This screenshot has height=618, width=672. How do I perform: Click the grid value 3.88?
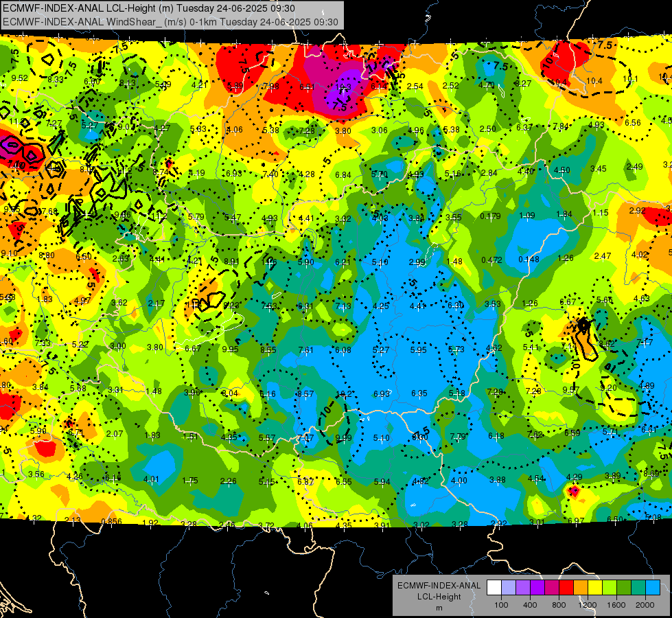click(498, 479)
